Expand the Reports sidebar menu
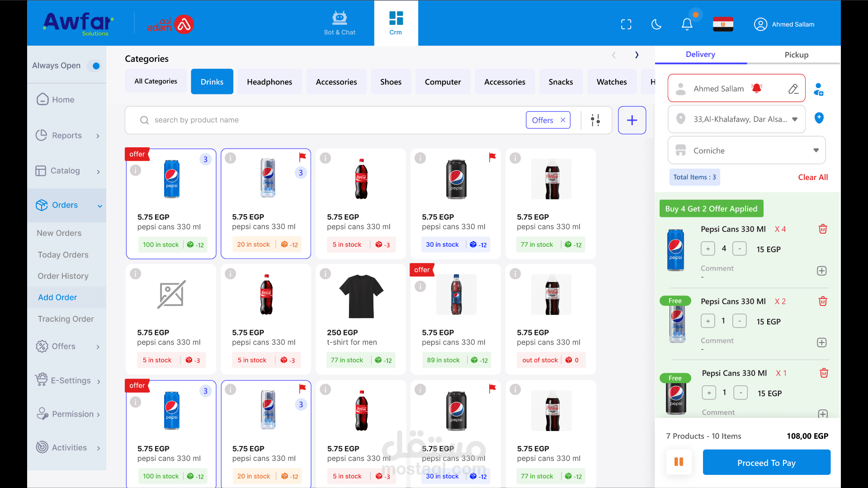The height and width of the screenshot is (488, 868). (x=67, y=136)
